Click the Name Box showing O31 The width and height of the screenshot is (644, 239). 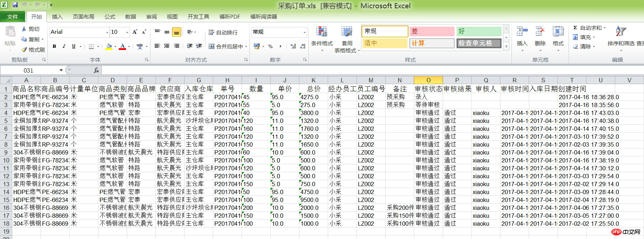(x=29, y=70)
